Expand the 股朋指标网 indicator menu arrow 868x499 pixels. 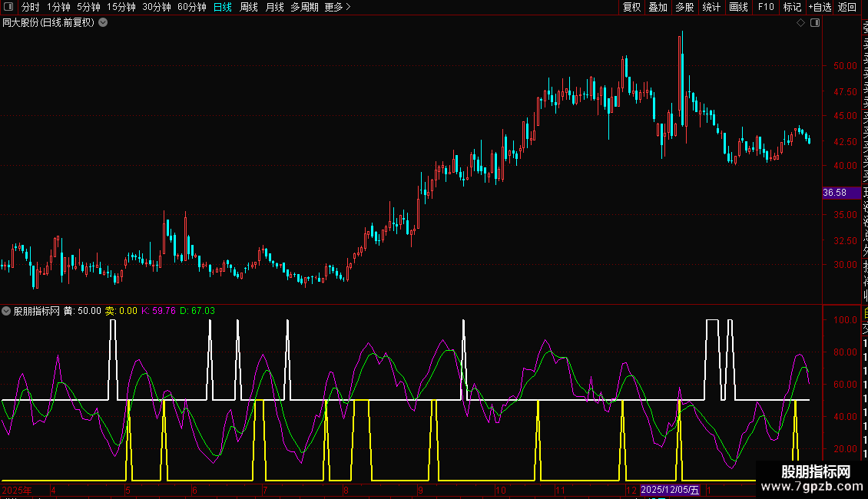[x=7, y=311]
